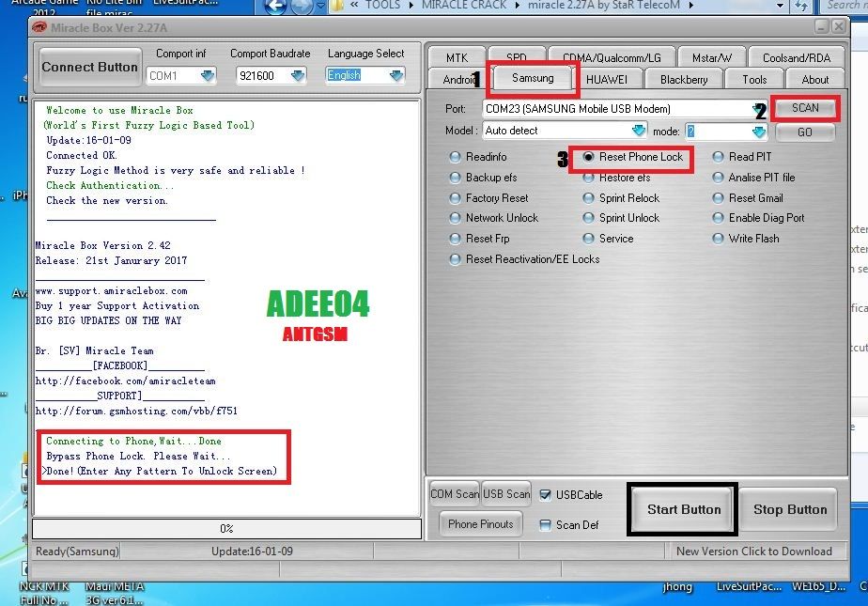Screen dimensions: 868x606
Task: Click the COM Scan button
Action: [455, 494]
